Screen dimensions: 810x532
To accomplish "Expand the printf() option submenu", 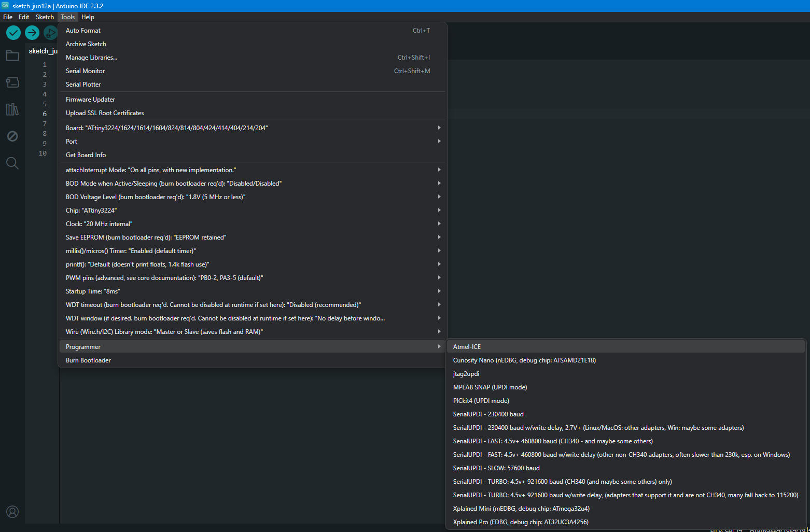I will [x=253, y=264].
